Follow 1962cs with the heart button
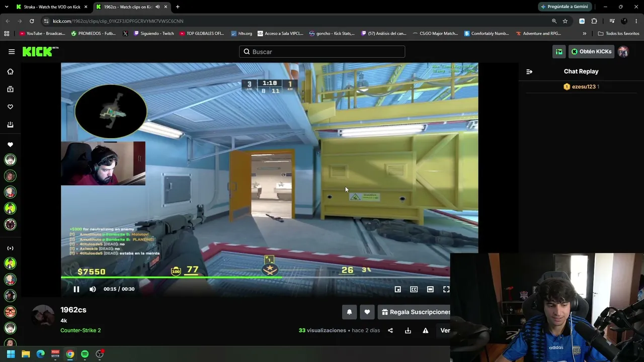Viewport: 644px width, 362px height. point(367,312)
